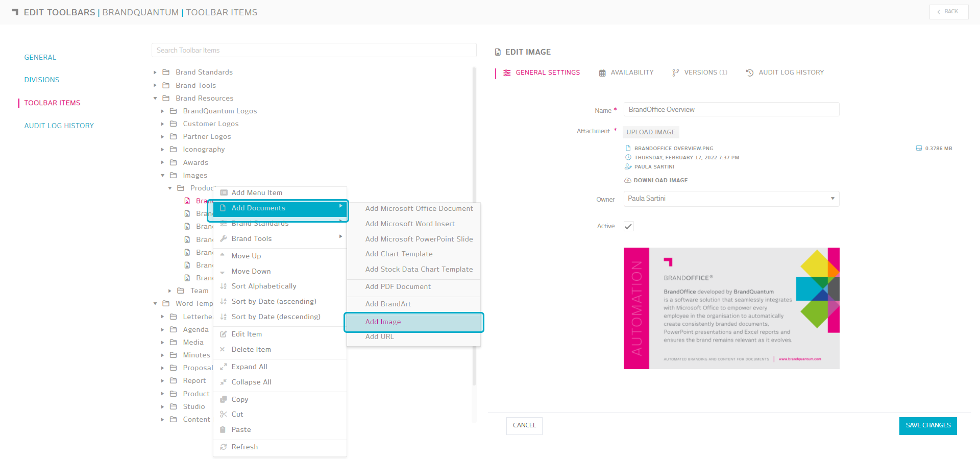Click the Availability calendar icon
980x459 pixels.
click(602, 73)
